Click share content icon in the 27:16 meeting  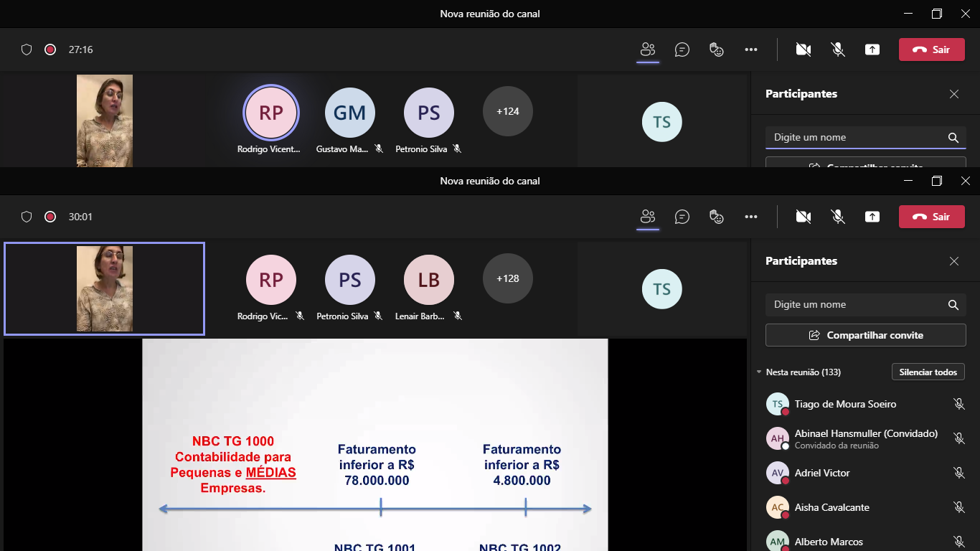click(x=872, y=50)
